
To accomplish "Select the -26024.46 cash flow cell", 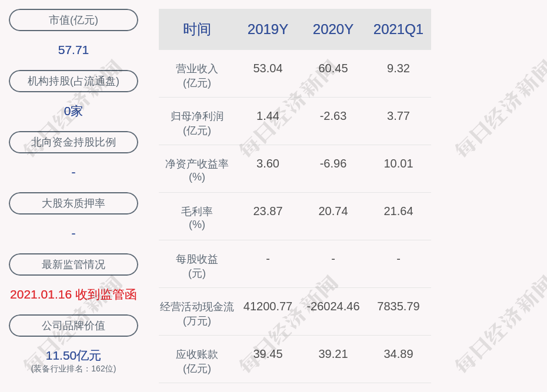I will 333,306.
